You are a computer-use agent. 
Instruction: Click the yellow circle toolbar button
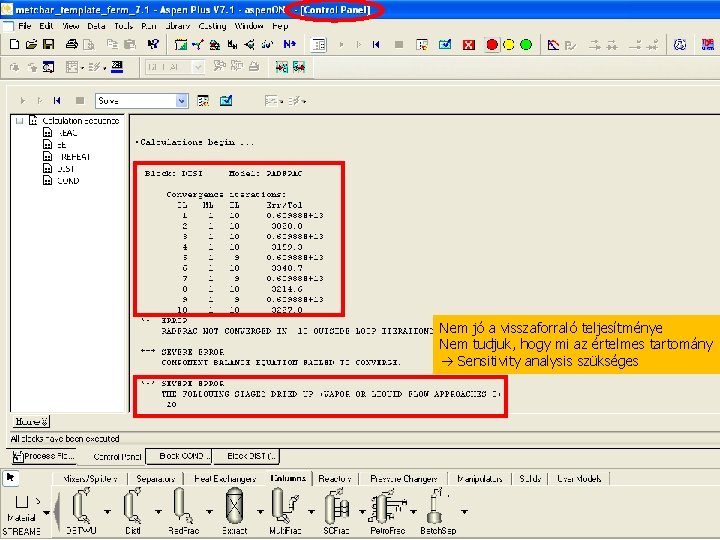(509, 45)
